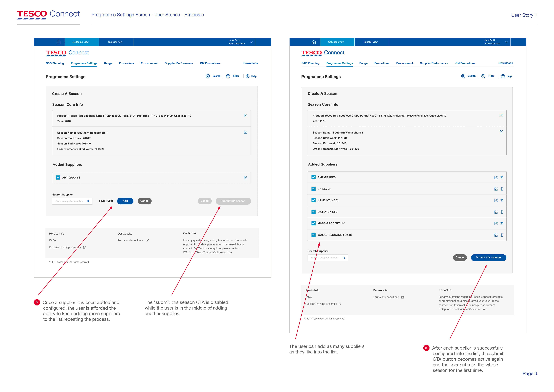Toggle the UNILEVER supplier checkbox

313,189
